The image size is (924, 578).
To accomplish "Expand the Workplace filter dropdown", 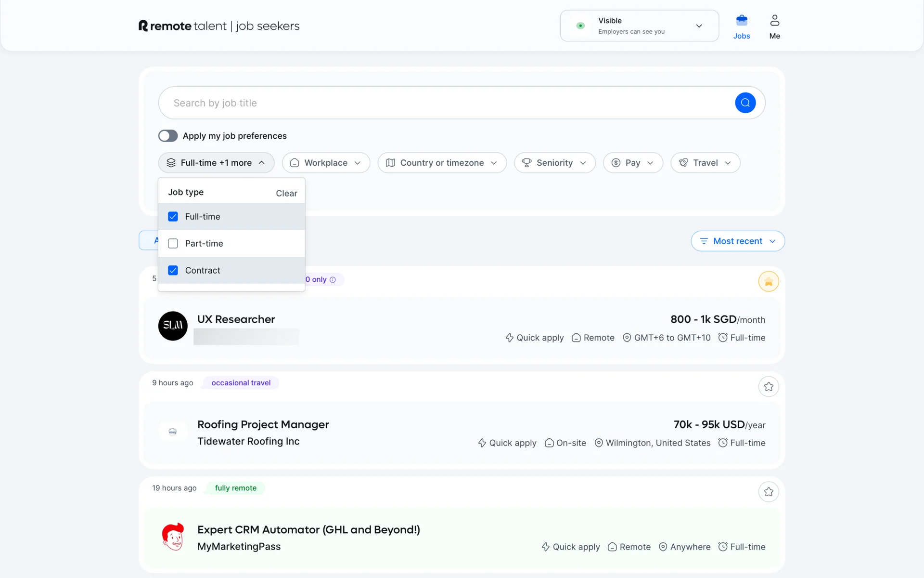I will click(x=326, y=163).
